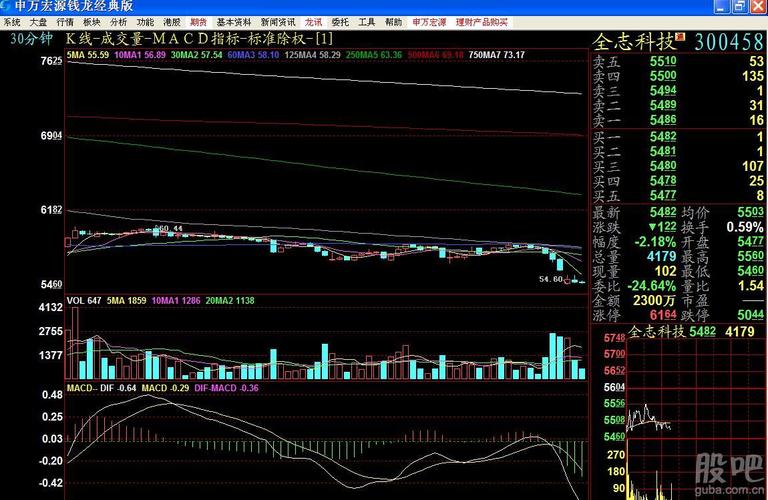Viewport: 768px width, 500px height.
Task: Click the 30分钟 period label
Action: pos(31,39)
